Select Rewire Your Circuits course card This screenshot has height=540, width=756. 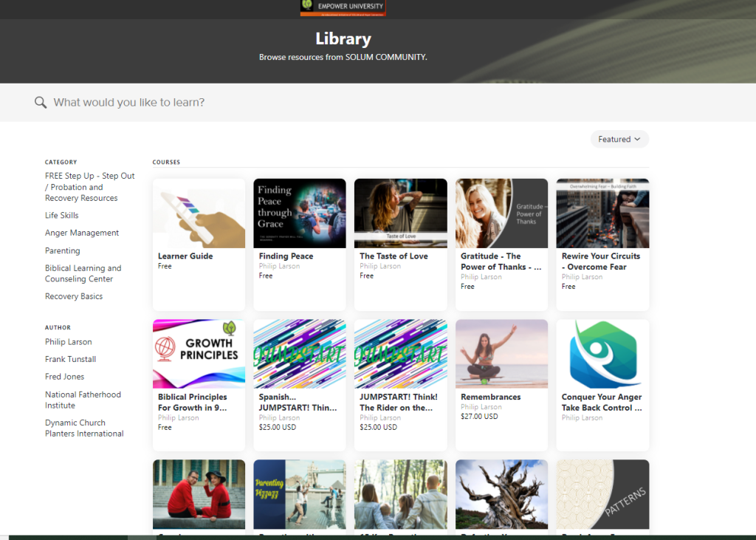[602, 244]
